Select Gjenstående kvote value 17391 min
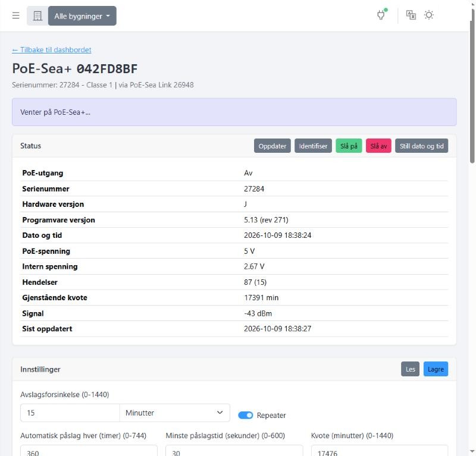Image resolution: width=476 pixels, height=456 pixels. [x=261, y=298]
